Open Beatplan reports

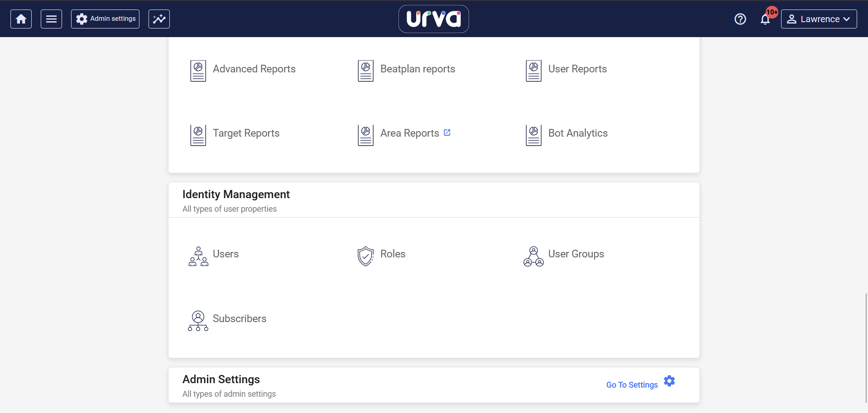click(417, 69)
